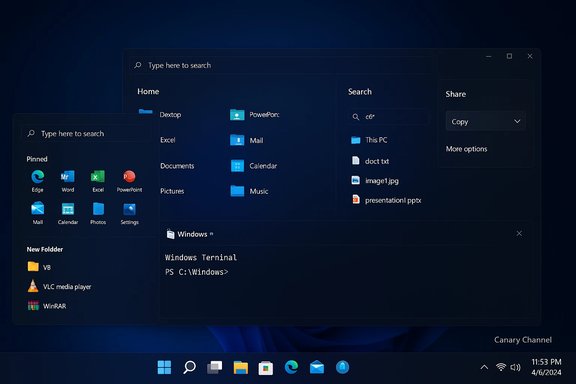Click the Documents item in Home
This screenshot has height=384, width=576.
tap(177, 166)
